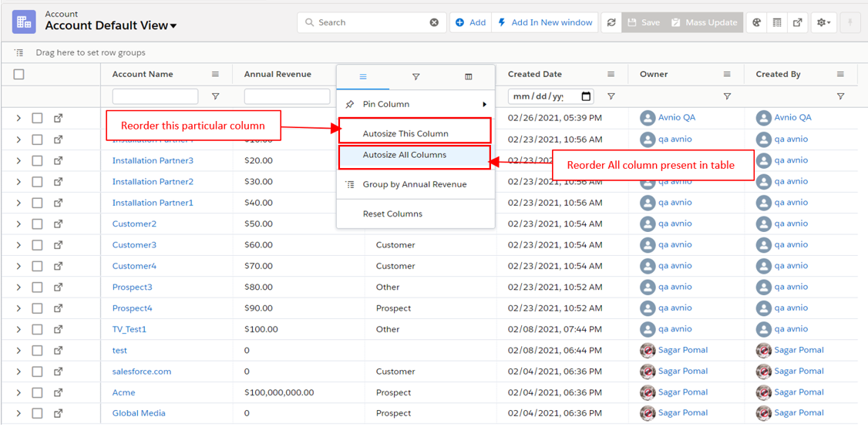Open Installation Partner3 record in new window icon
This screenshot has width=868, height=427.
click(58, 161)
